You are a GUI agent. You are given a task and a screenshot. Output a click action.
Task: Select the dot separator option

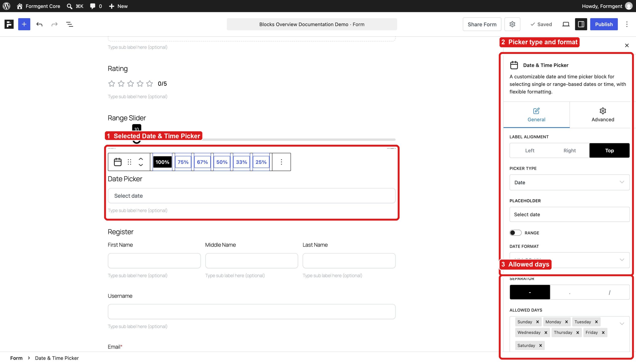[570, 292]
